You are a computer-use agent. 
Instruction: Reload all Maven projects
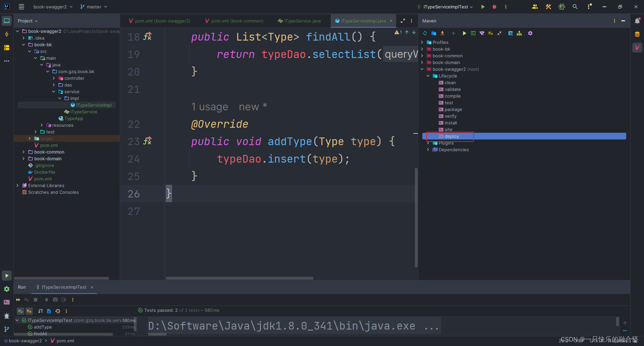(x=425, y=33)
